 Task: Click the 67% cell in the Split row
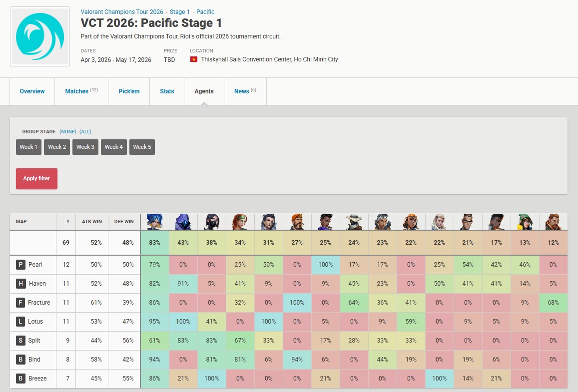[240, 341]
